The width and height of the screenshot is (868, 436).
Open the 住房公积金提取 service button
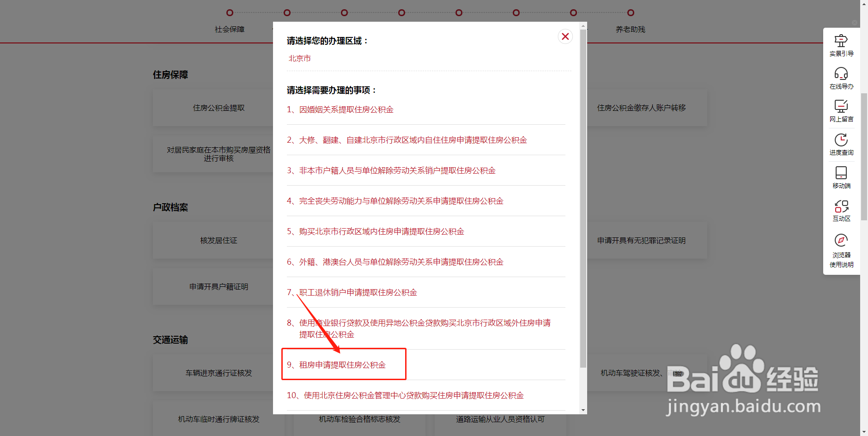[219, 108]
